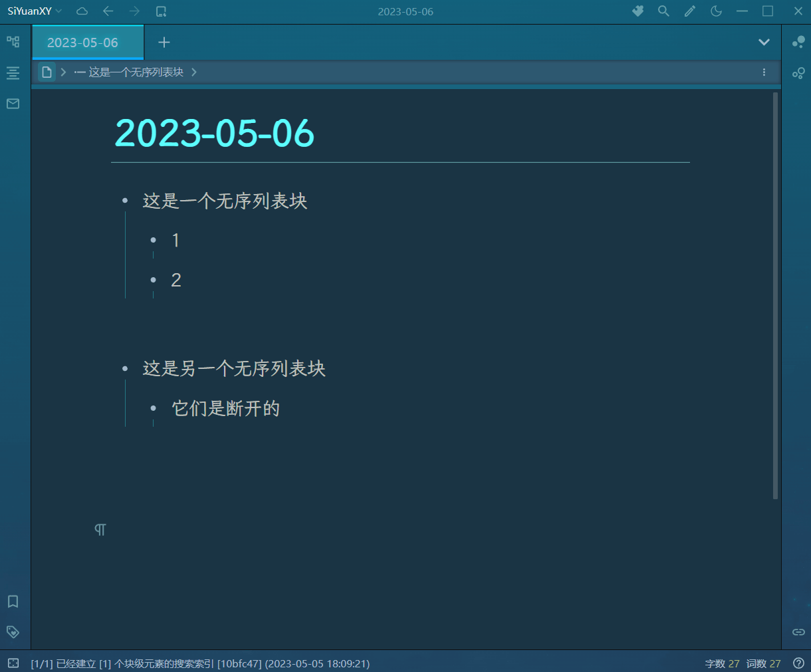Click the 词数 27 word count
This screenshot has height=672, width=811.
coord(763,663)
